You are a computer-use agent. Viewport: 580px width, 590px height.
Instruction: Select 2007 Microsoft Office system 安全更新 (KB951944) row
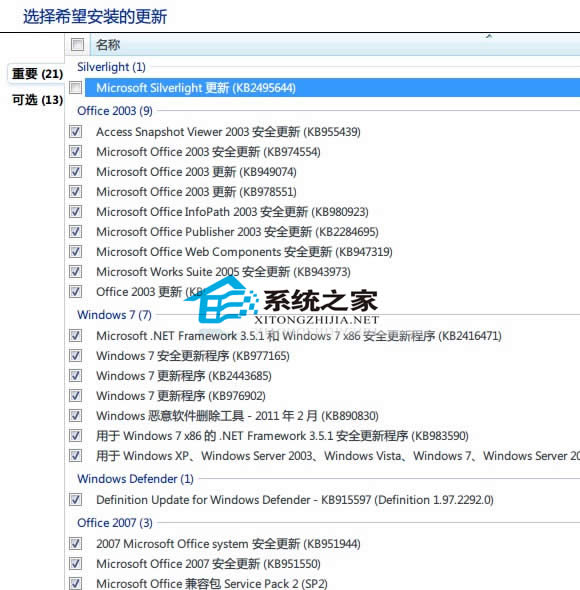(228, 543)
